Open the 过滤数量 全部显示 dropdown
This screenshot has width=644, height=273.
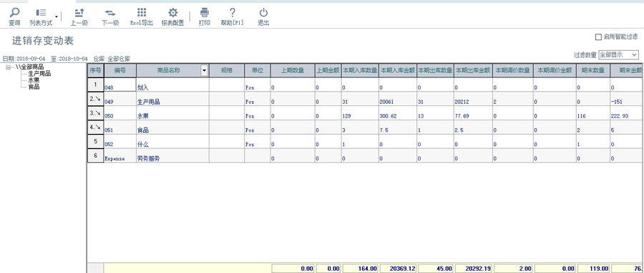coord(618,54)
